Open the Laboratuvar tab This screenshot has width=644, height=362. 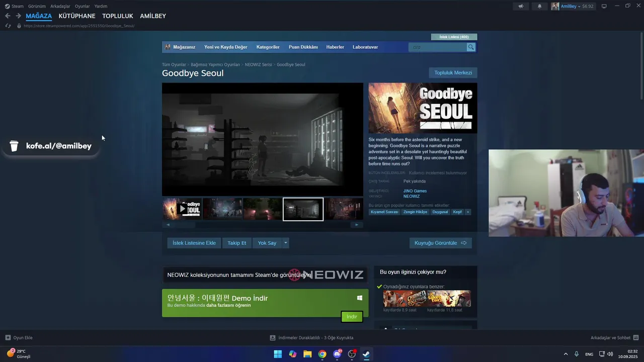(365, 47)
